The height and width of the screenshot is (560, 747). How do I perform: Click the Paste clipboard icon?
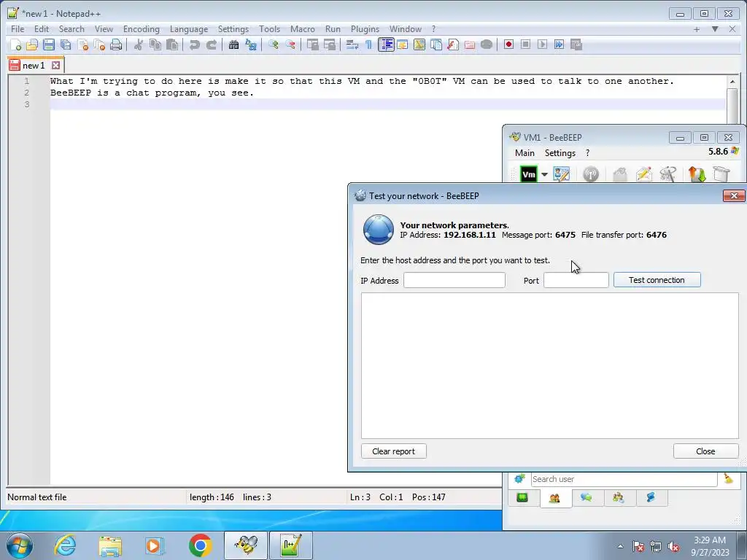point(172,44)
